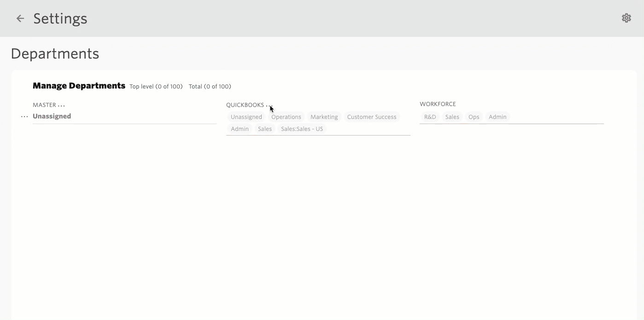The width and height of the screenshot is (644, 320).
Task: Open the gear settings icon
Action: click(626, 18)
